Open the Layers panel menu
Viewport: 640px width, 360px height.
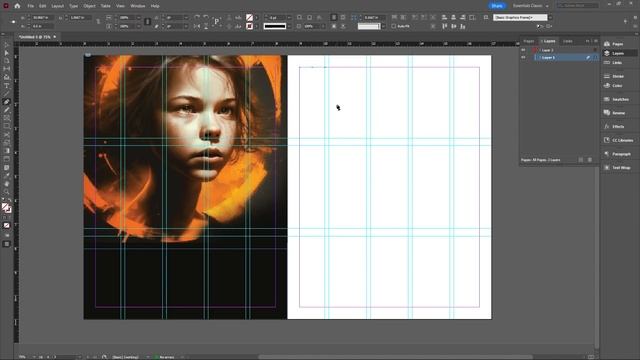(596, 41)
